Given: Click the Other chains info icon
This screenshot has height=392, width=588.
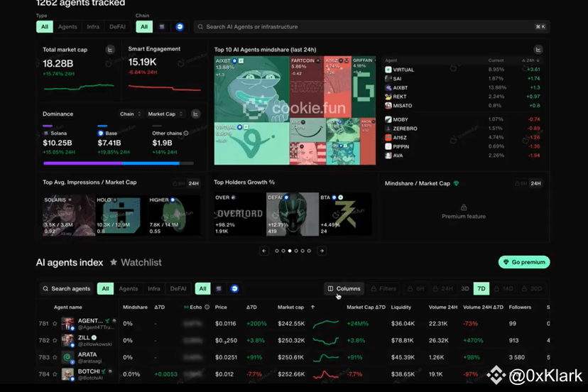Looking at the screenshot, I should tap(186, 134).
